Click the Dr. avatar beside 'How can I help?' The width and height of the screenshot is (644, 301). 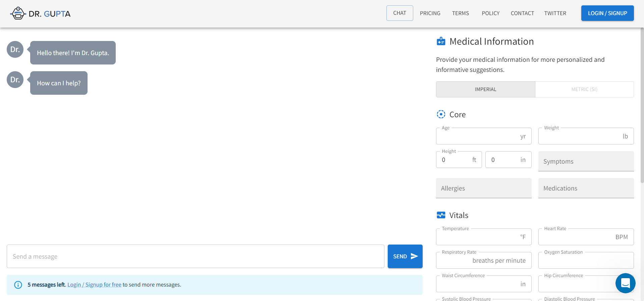(15, 80)
